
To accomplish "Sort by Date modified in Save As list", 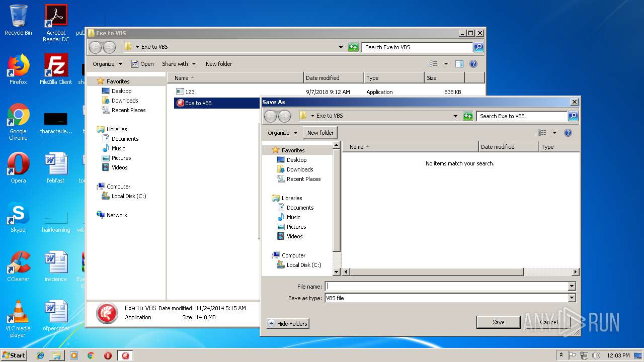I will point(509,147).
